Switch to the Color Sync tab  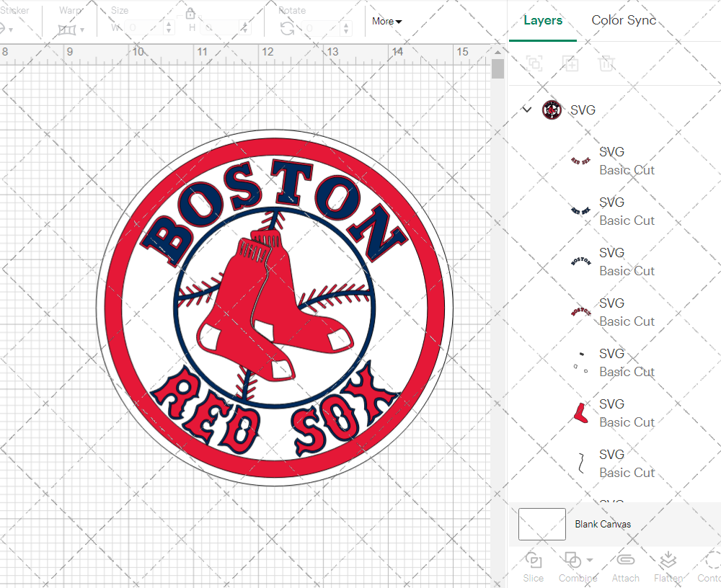[624, 20]
